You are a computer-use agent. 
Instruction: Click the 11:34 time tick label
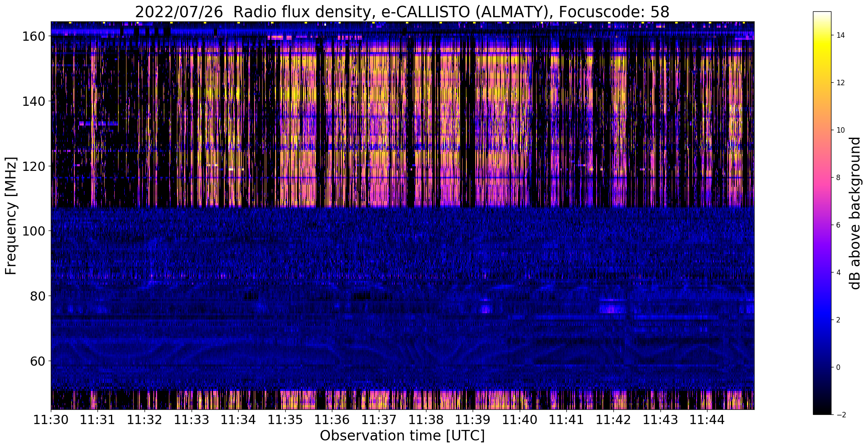click(239, 419)
